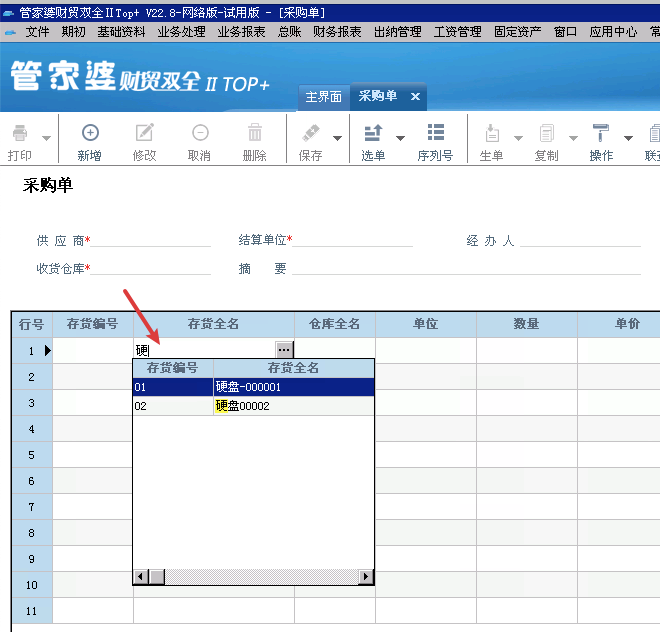Click the 选单 toolbar icon
Image resolution: width=660 pixels, height=632 pixels.
(373, 133)
